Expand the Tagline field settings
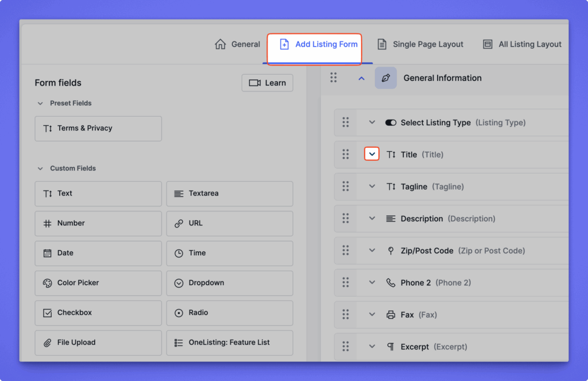 point(372,187)
